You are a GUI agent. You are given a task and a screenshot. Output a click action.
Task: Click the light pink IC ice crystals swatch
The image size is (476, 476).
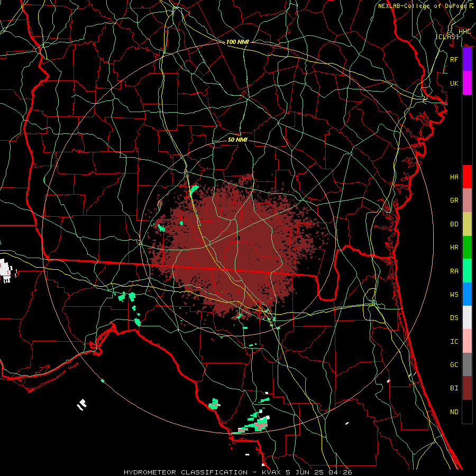467,341
